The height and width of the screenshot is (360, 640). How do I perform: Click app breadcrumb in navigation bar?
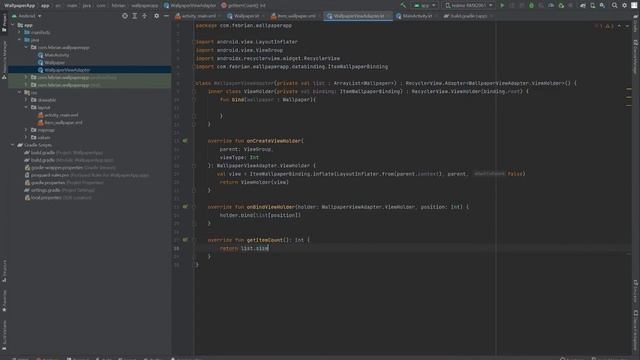pos(45,5)
